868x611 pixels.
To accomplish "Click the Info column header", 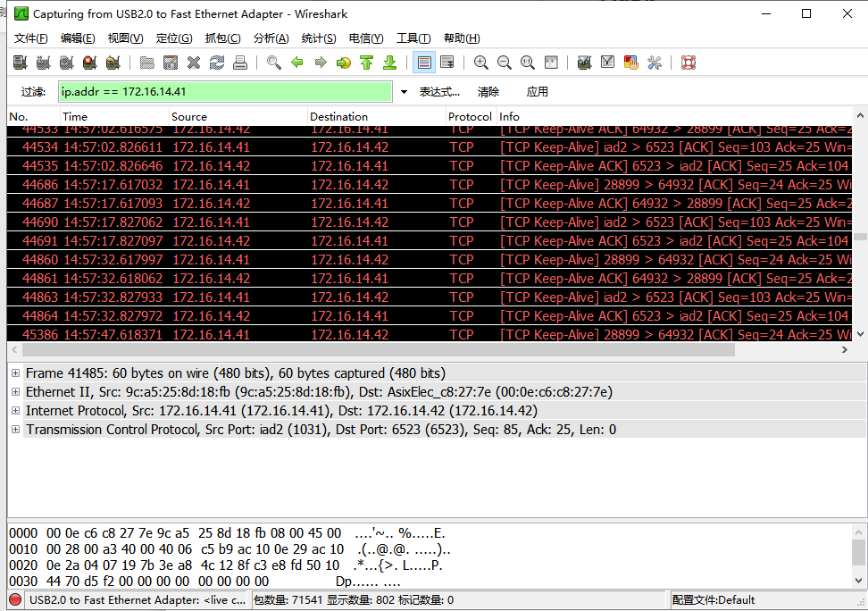I will tap(674, 116).
